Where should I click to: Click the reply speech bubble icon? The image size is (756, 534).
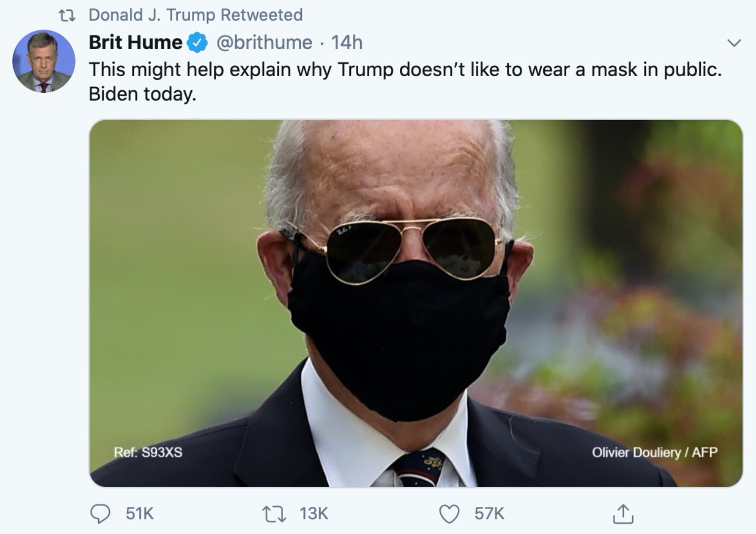tap(101, 513)
